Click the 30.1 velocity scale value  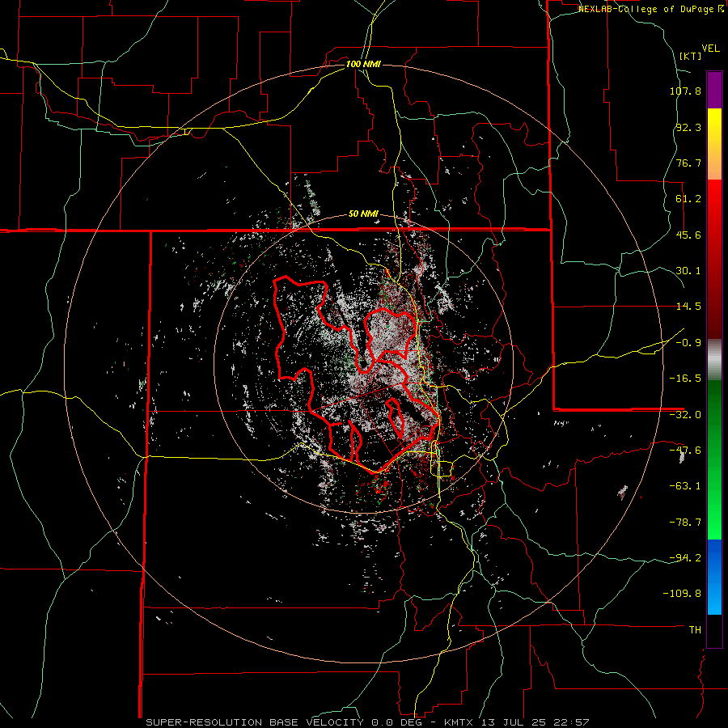tap(688, 271)
